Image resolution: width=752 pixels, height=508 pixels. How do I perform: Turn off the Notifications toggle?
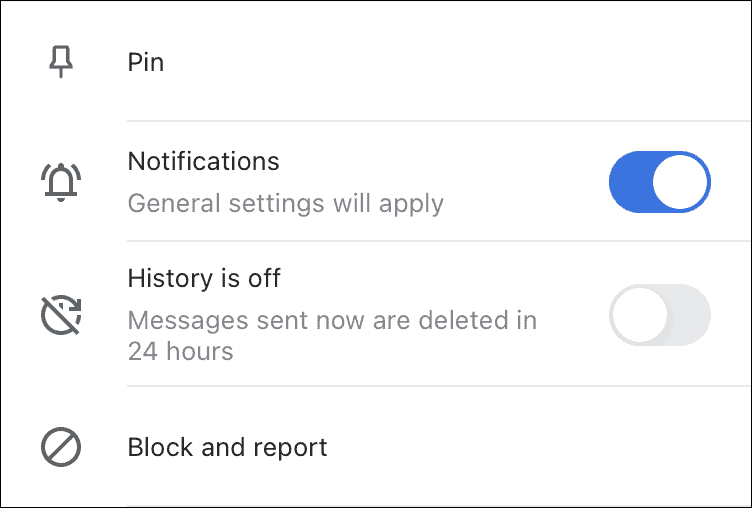point(660,182)
